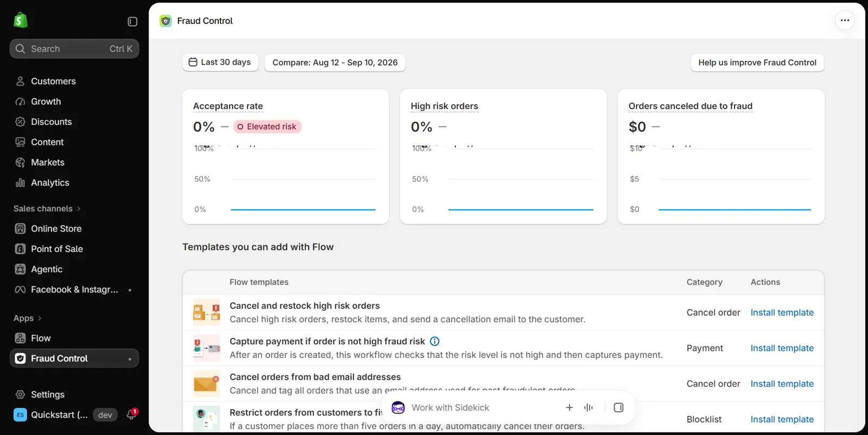The width and height of the screenshot is (868, 435).
Task: Open Online Store sales channel
Action: click(x=74, y=229)
